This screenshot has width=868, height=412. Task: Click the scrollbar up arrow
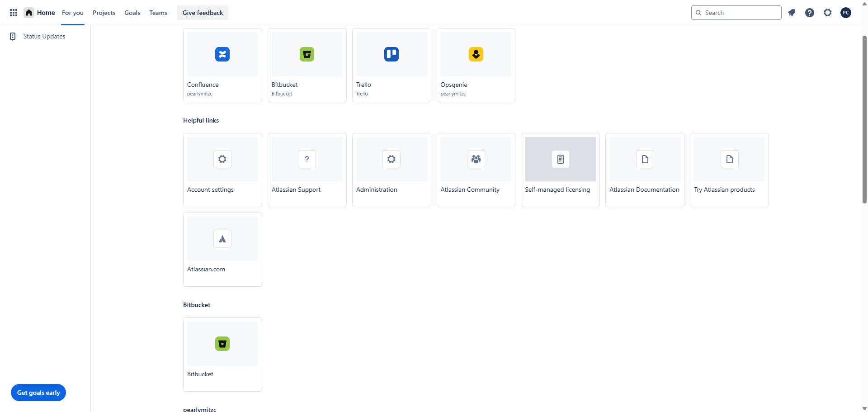click(864, 4)
